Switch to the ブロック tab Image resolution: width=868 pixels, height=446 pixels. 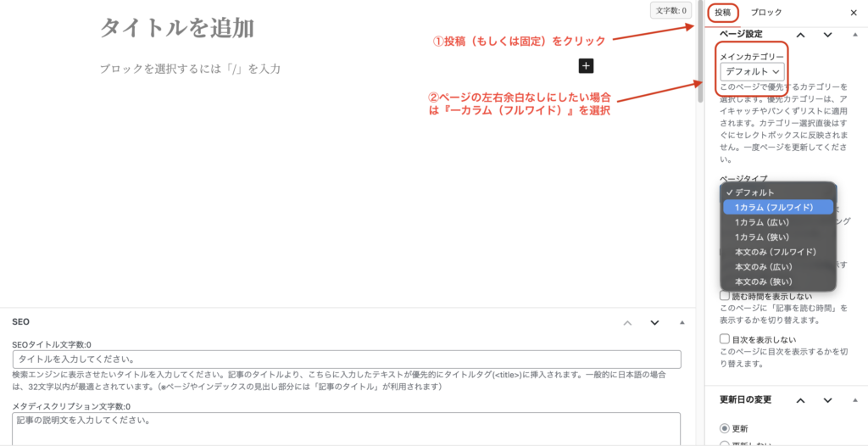tap(766, 13)
